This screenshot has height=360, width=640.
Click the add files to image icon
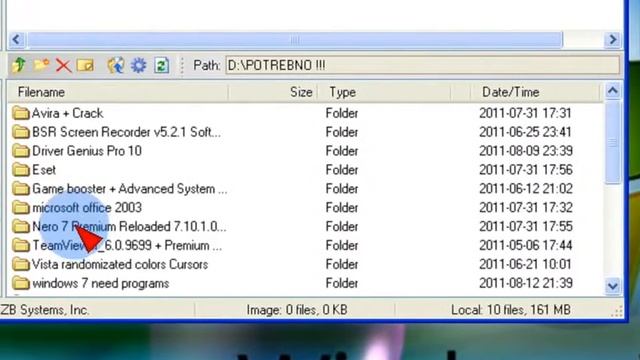[x=116, y=65]
